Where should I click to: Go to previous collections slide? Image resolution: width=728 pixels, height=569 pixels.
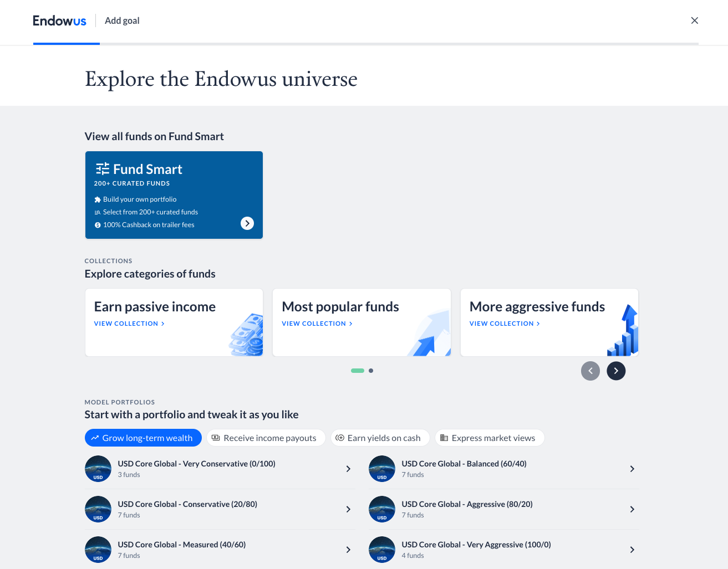[590, 371]
